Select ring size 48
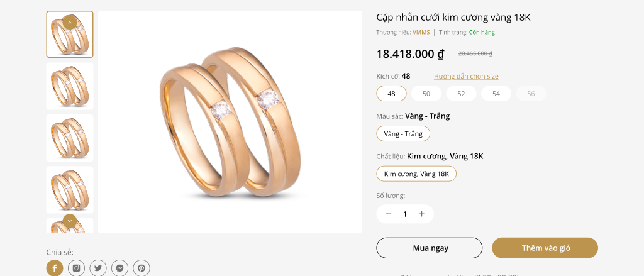644x276 pixels. (391, 94)
